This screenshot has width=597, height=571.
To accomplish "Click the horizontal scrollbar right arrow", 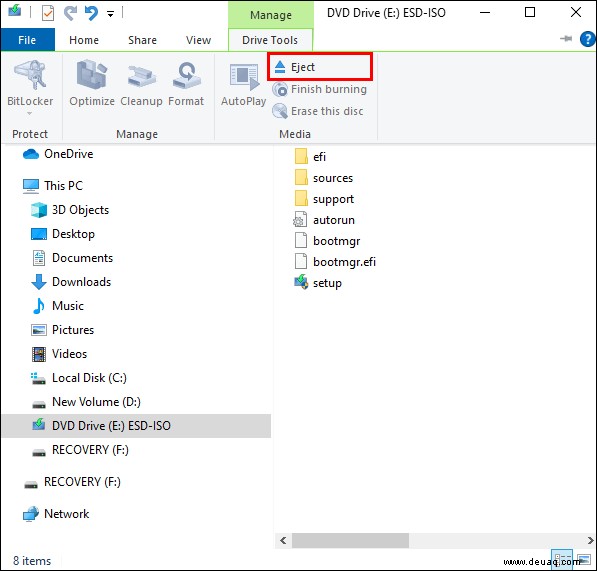I will [590, 540].
